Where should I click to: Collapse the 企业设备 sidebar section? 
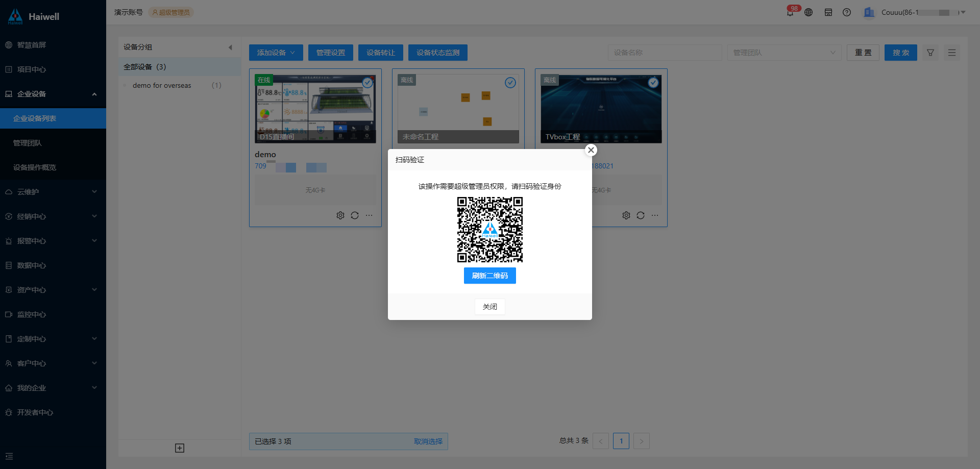(x=53, y=94)
